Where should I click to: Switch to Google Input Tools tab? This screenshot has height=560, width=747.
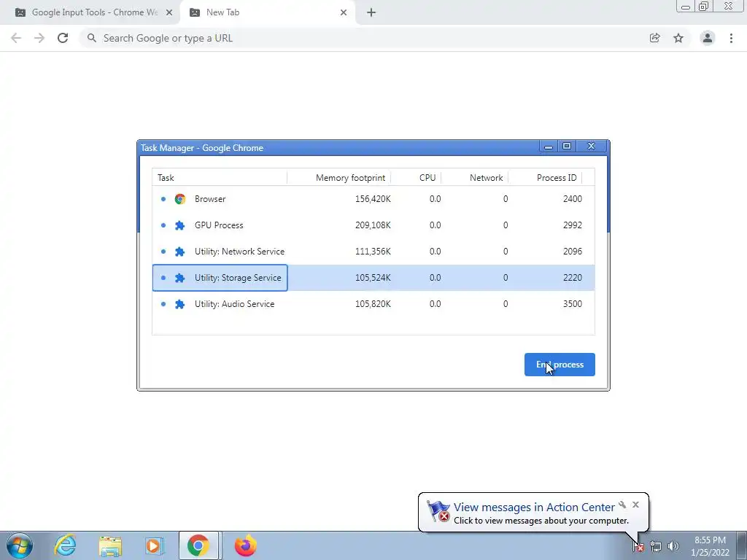pos(90,12)
